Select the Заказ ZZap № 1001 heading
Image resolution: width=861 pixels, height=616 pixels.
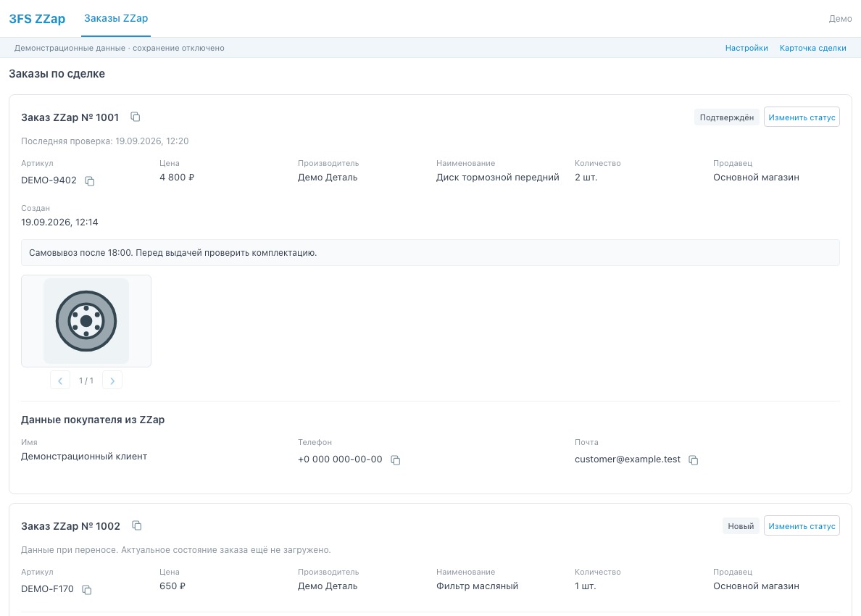pos(70,117)
